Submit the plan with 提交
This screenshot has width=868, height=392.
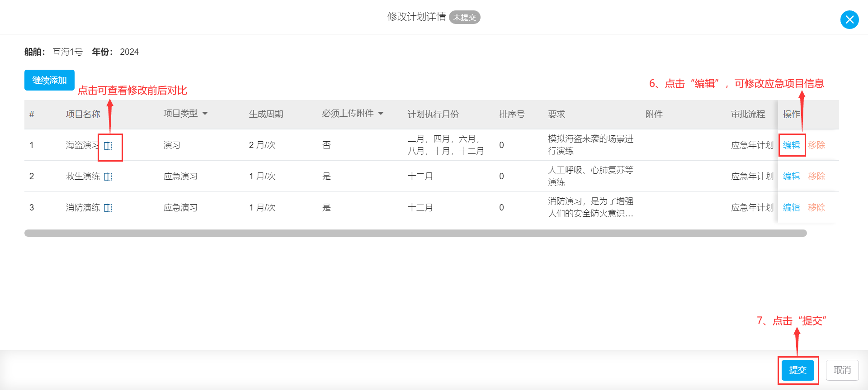tap(798, 370)
